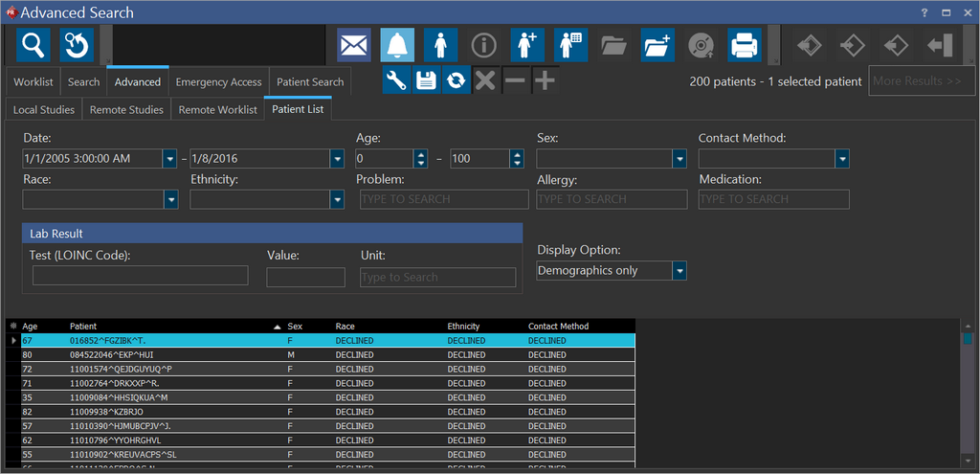Click the reset search icon
The width and height of the screenshot is (980, 474).
pyautogui.click(x=77, y=45)
